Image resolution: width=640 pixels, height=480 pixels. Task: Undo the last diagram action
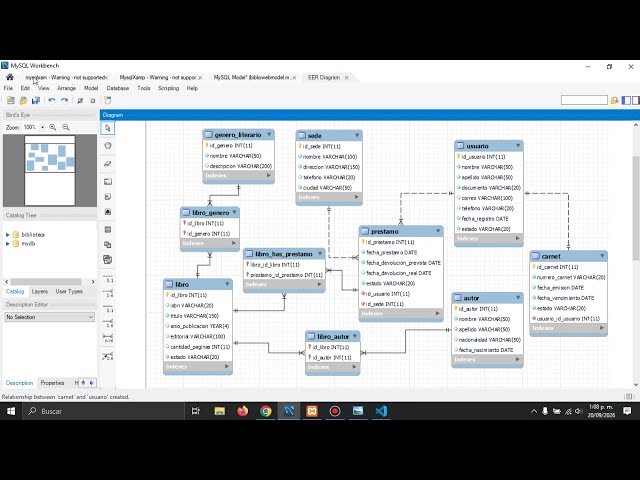point(51,100)
